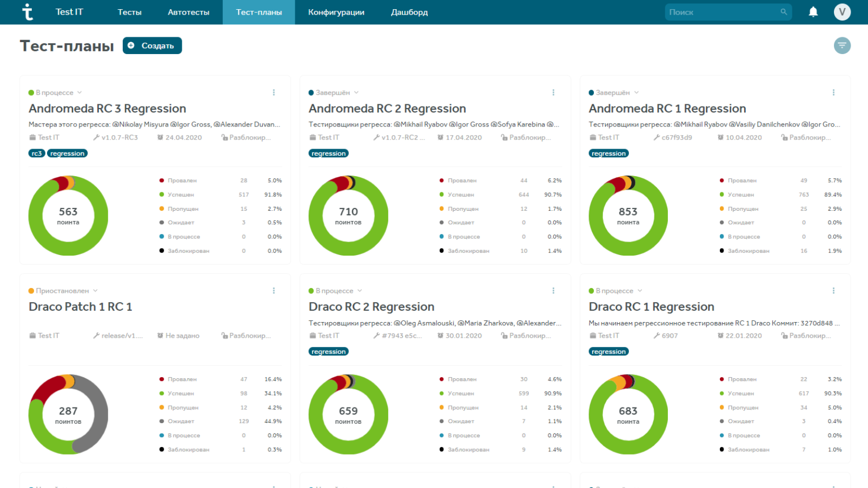Viewport: 868px width, 488px height.
Task: Click the rc3 tag
Action: click(x=37, y=153)
